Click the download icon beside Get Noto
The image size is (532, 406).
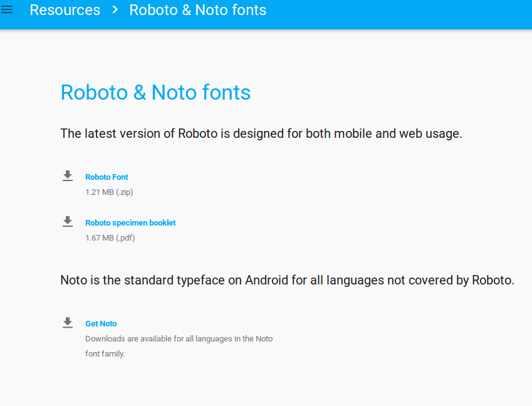(x=68, y=323)
